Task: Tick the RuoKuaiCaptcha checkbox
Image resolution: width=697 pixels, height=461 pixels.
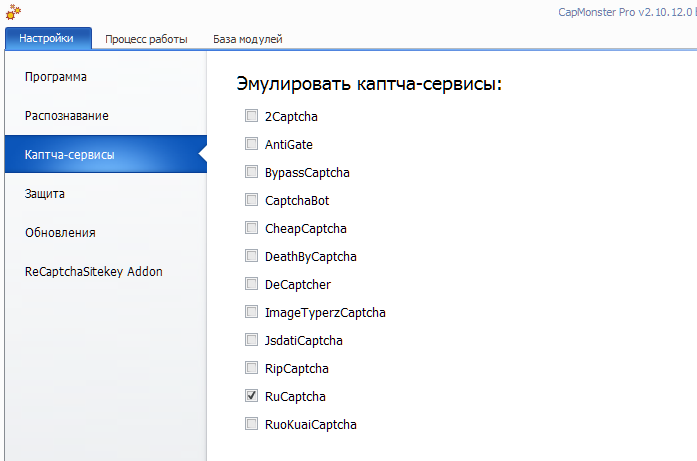Action: point(251,424)
